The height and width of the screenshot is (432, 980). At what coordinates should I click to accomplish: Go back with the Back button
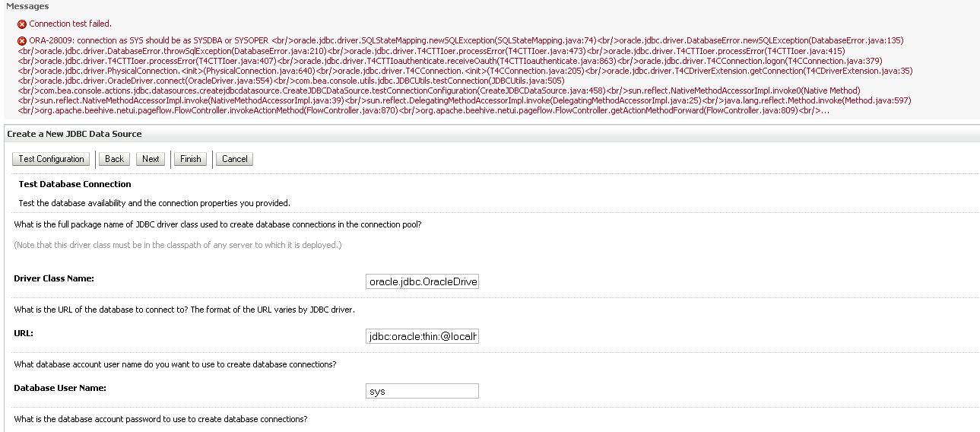(x=114, y=159)
